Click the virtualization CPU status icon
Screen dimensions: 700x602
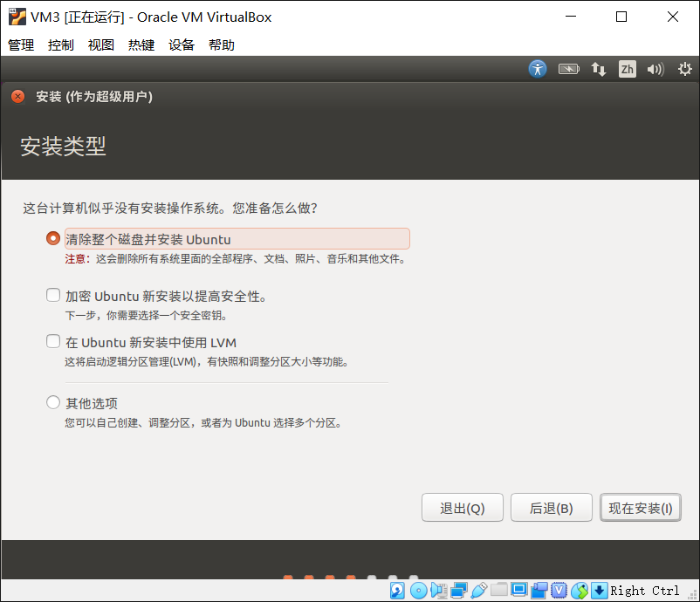pyautogui.click(x=559, y=591)
